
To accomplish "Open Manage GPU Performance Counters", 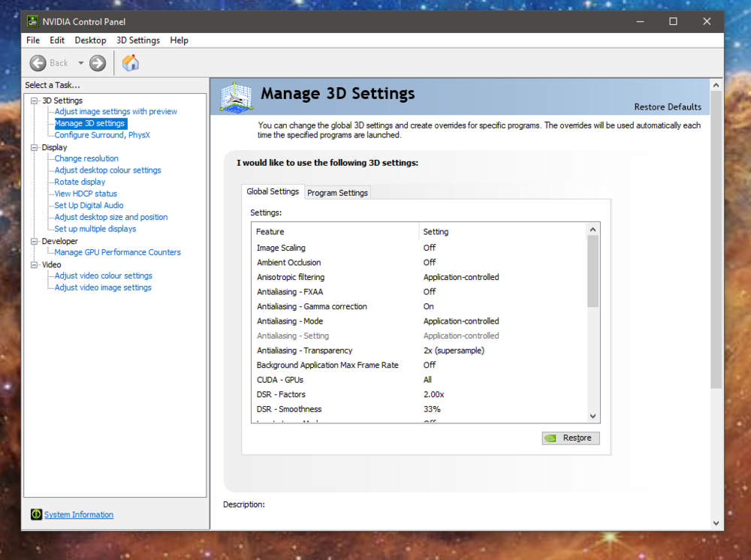I will tap(117, 252).
